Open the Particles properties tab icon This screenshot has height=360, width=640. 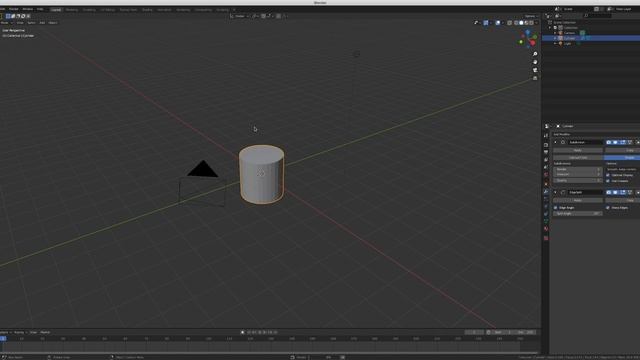[546, 199]
